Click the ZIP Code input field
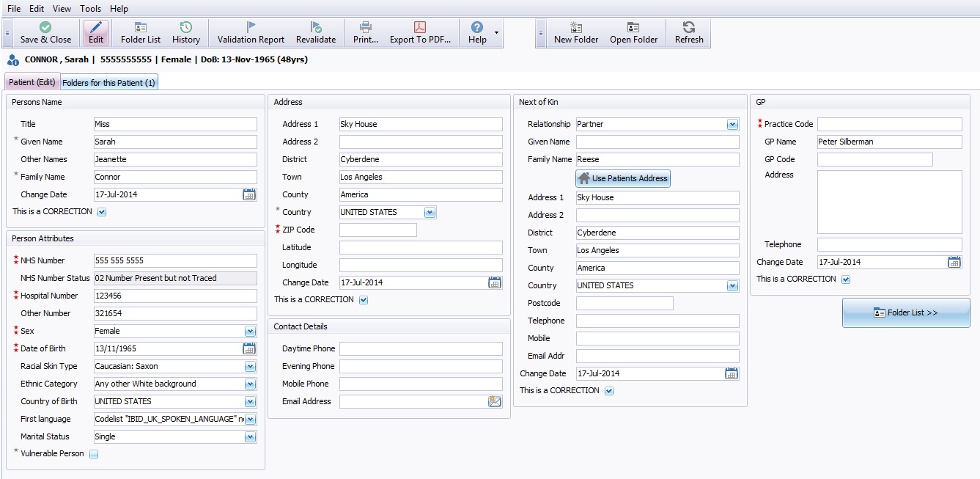The image size is (980, 479). [x=377, y=230]
